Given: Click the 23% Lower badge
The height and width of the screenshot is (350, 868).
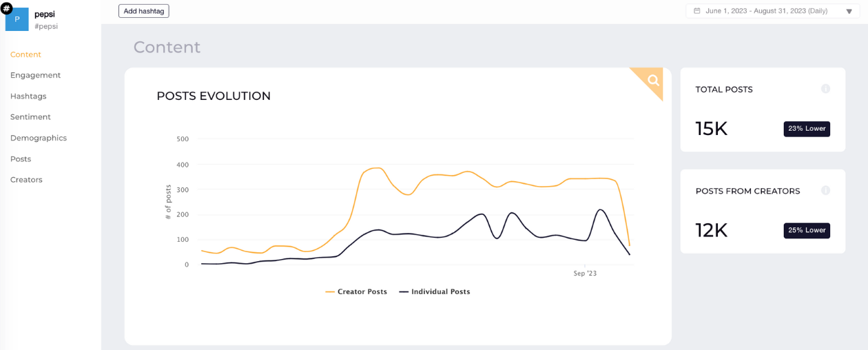Looking at the screenshot, I should (807, 129).
